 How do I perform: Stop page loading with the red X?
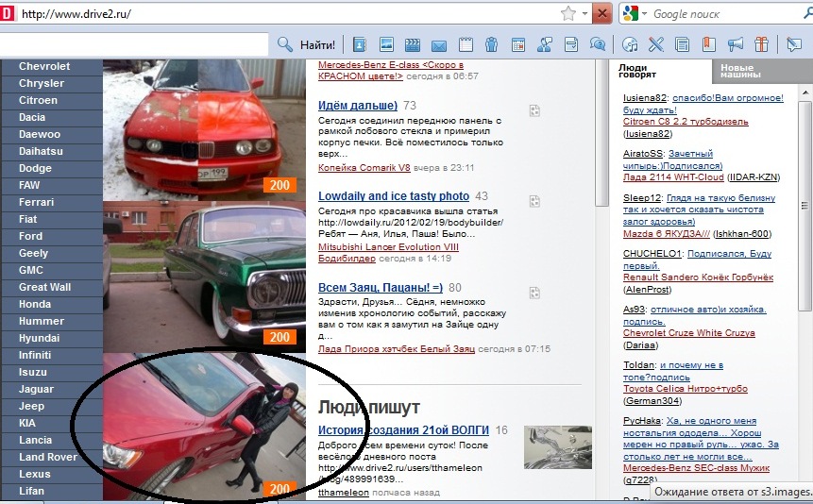pyautogui.click(x=602, y=13)
